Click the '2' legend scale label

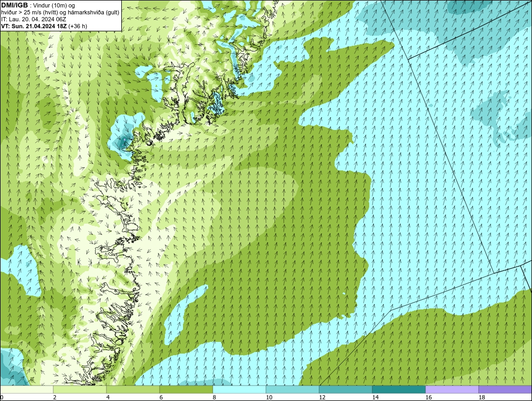click(x=55, y=397)
